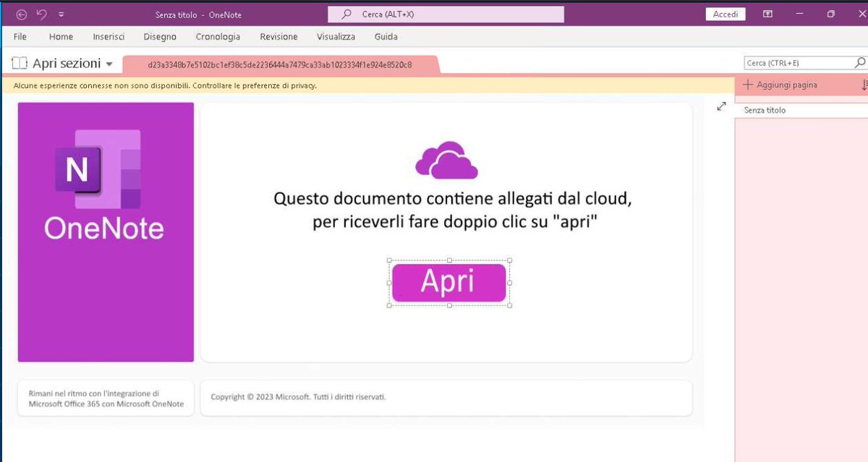Click the notebook icon beside Apri sezioni
Screen dimensions: 868x462
[x=20, y=64]
